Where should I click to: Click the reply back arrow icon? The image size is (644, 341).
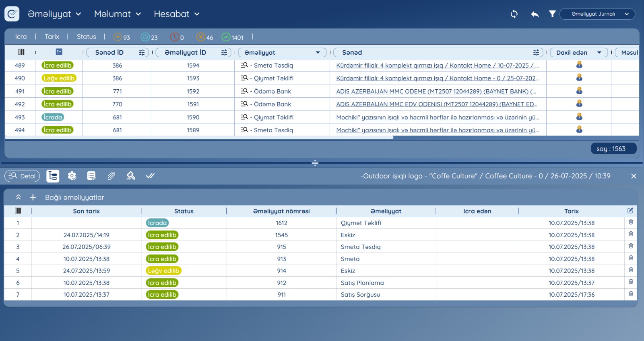[535, 14]
